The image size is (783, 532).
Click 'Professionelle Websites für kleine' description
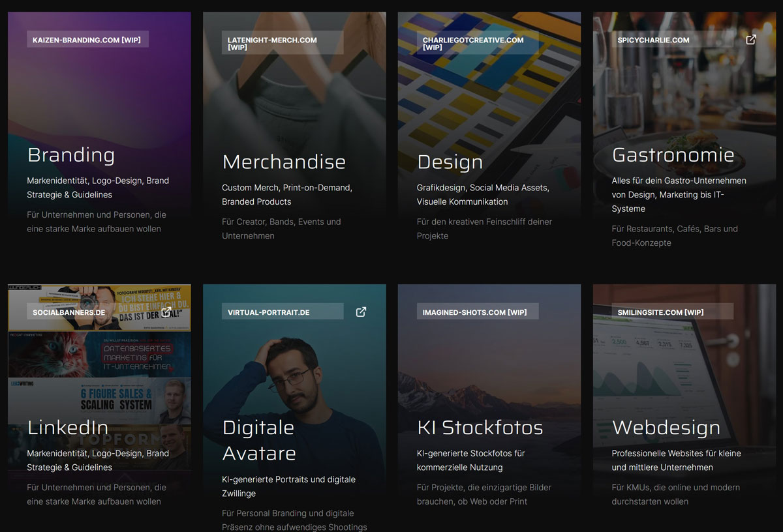tap(676, 460)
